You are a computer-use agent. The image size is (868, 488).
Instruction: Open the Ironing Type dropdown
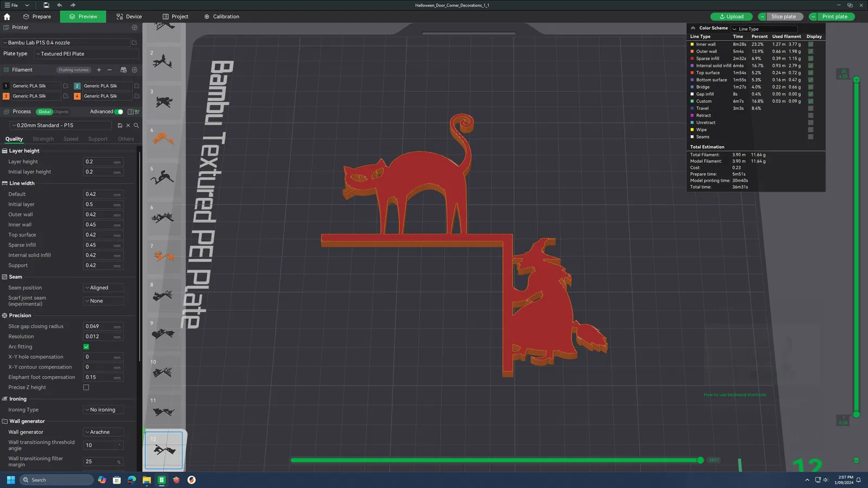(x=104, y=410)
